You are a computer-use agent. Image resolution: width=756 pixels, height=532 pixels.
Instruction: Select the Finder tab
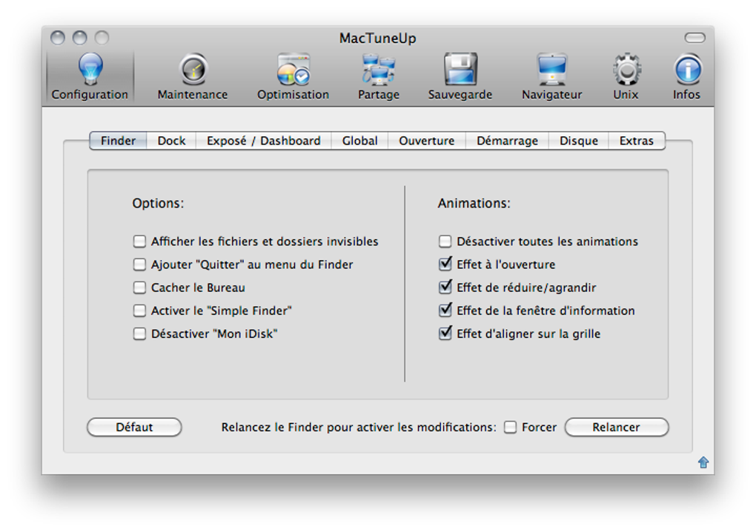[118, 141]
